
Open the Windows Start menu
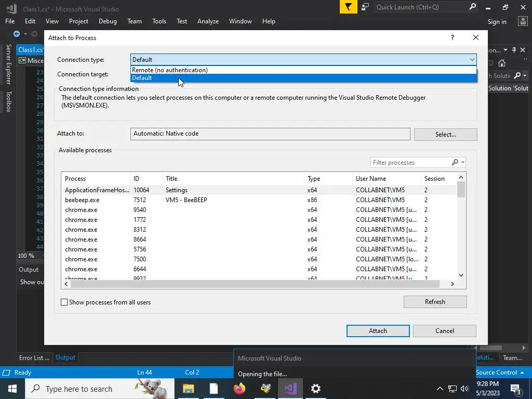pyautogui.click(x=12, y=389)
